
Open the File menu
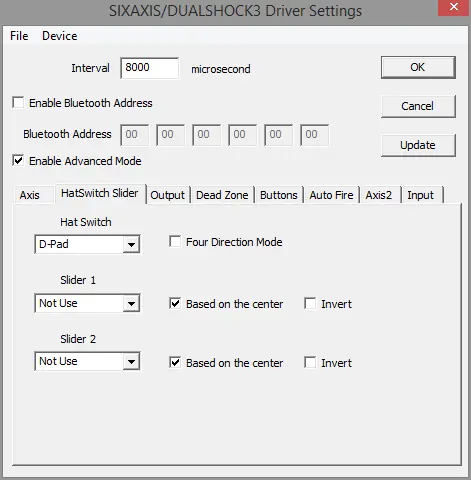[x=19, y=36]
